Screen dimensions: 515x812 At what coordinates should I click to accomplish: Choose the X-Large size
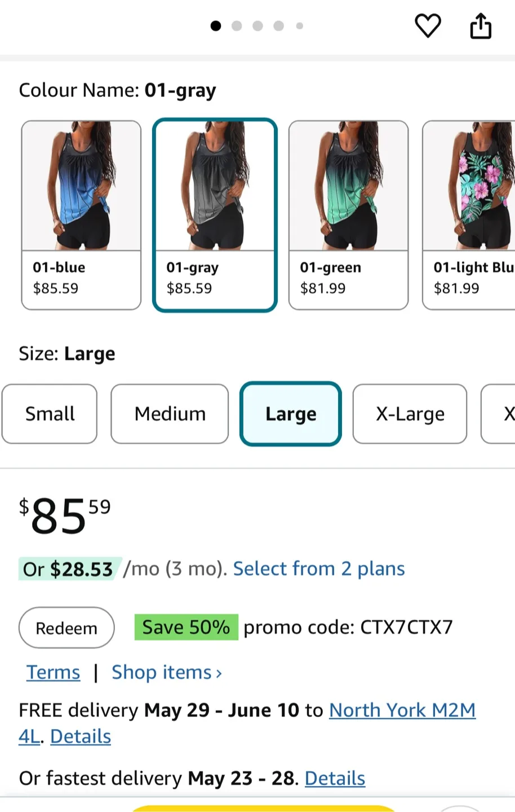[410, 413]
